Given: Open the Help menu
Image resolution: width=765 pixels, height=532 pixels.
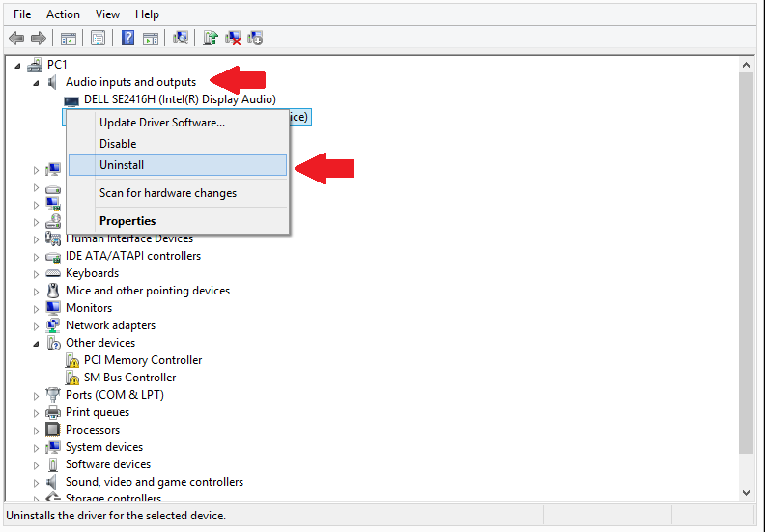Looking at the screenshot, I should [147, 14].
